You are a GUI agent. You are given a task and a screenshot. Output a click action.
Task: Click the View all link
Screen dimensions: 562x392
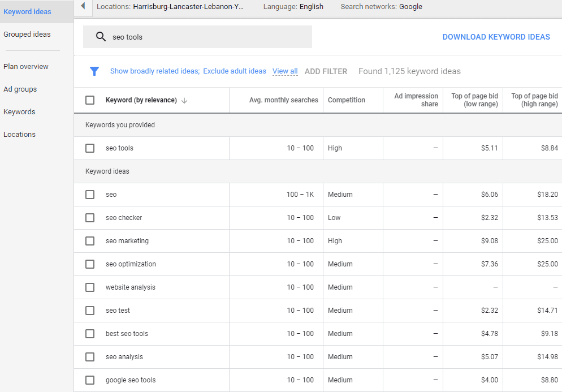285,71
